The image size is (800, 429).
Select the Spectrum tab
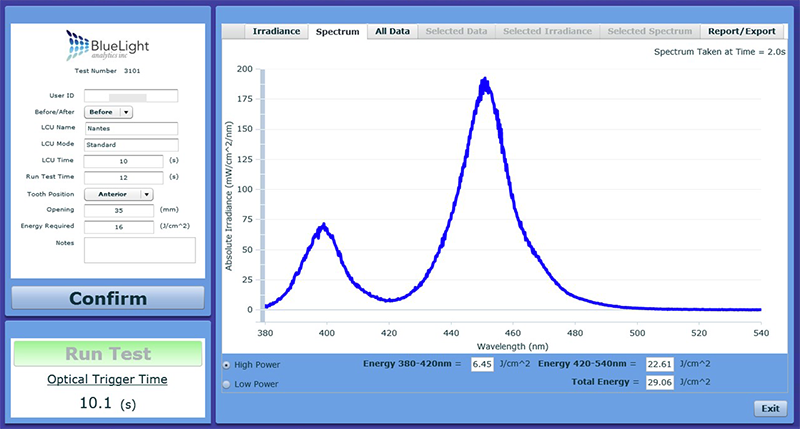point(337,31)
